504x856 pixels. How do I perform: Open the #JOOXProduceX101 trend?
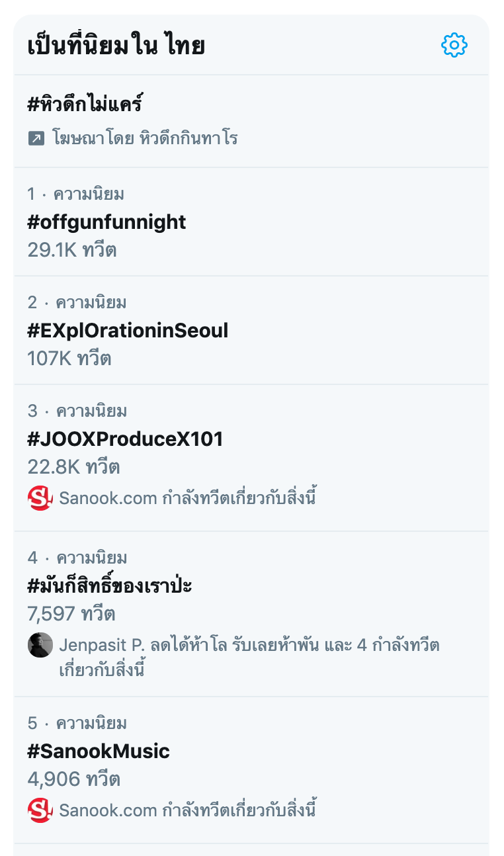pyautogui.click(x=125, y=439)
